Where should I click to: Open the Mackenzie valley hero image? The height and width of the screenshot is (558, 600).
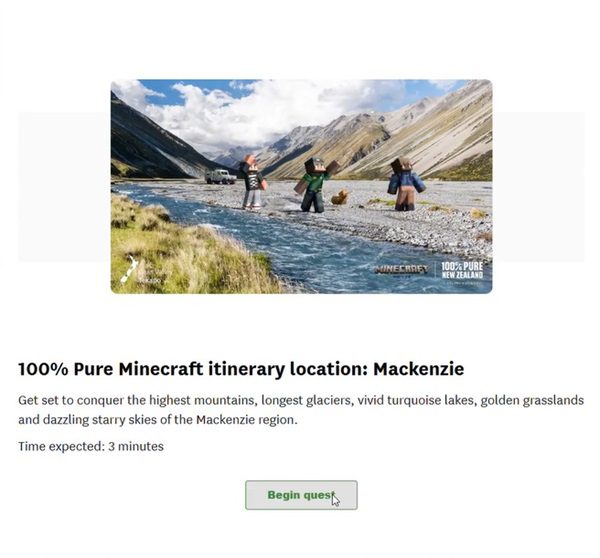(301, 186)
